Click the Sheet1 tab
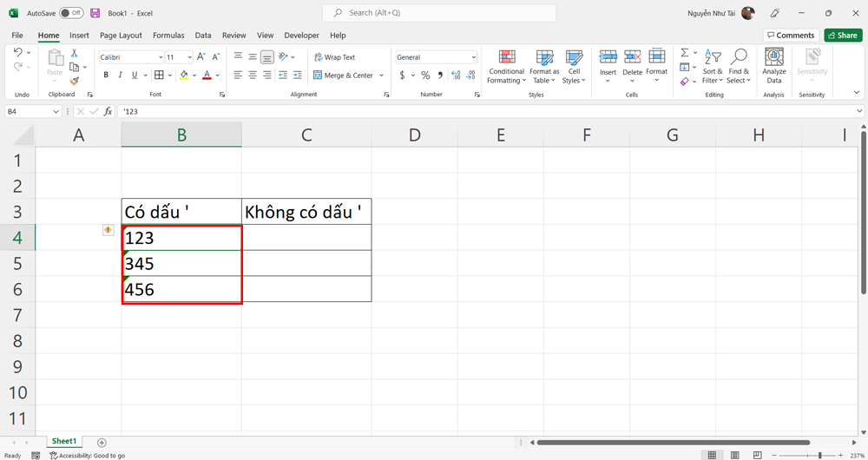 [64, 441]
